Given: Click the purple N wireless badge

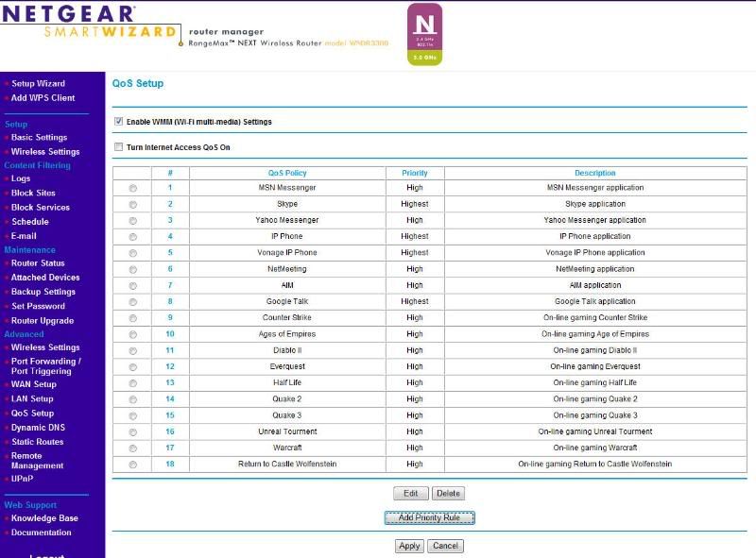Looking at the screenshot, I should pyautogui.click(x=424, y=34).
